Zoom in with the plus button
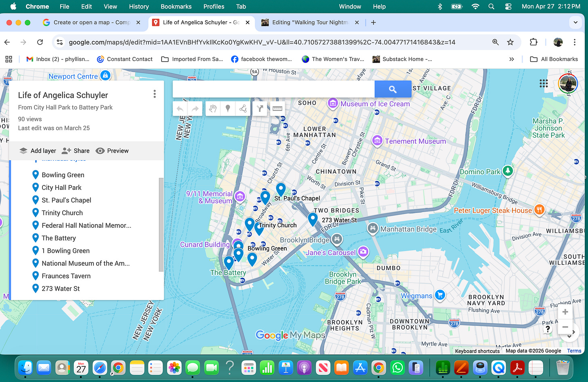The height and width of the screenshot is (382, 588). [565, 312]
